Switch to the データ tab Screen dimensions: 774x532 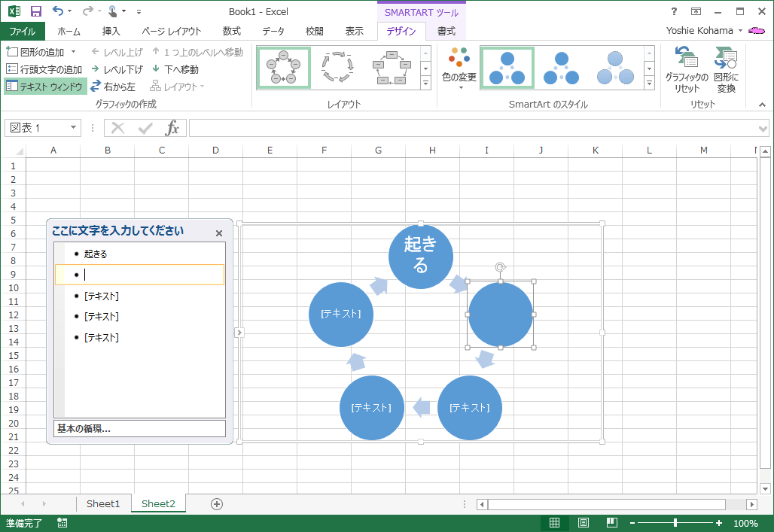point(273,31)
